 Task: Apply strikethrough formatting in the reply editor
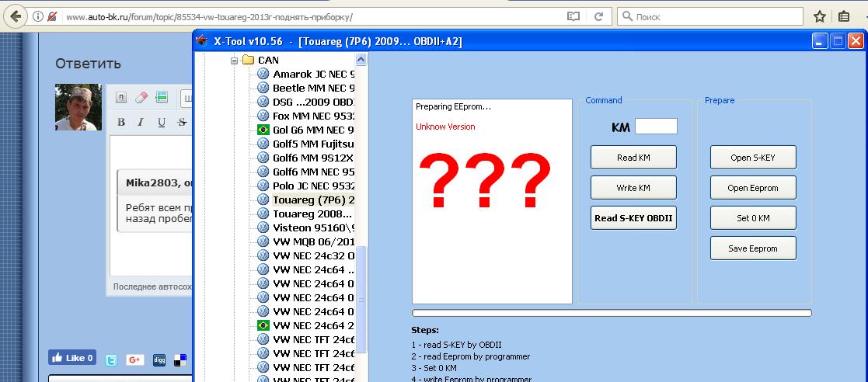[181, 122]
